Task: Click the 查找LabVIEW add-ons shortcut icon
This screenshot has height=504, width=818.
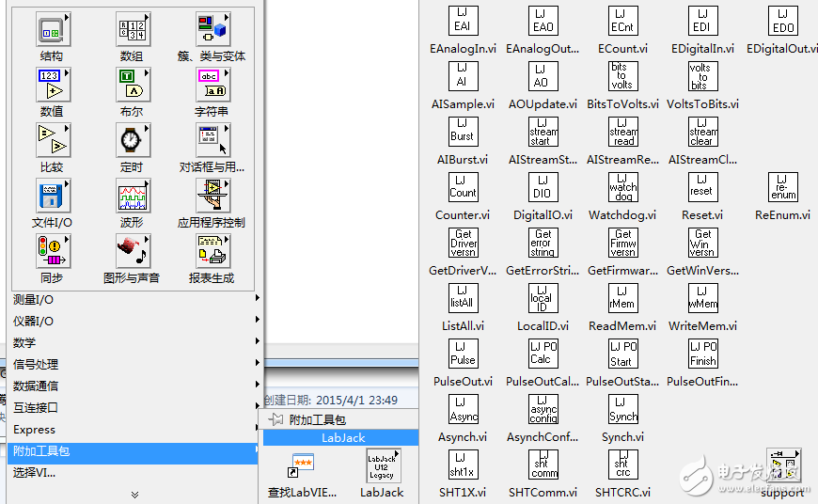Action: click(301, 465)
